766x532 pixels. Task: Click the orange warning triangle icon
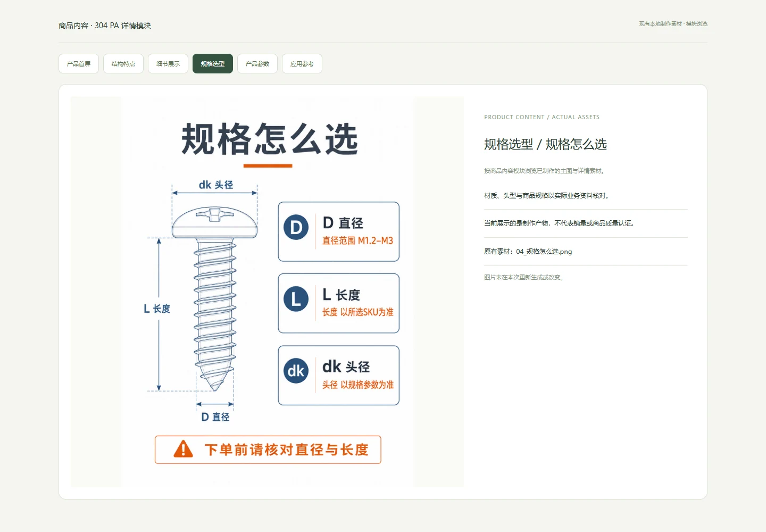(x=184, y=449)
